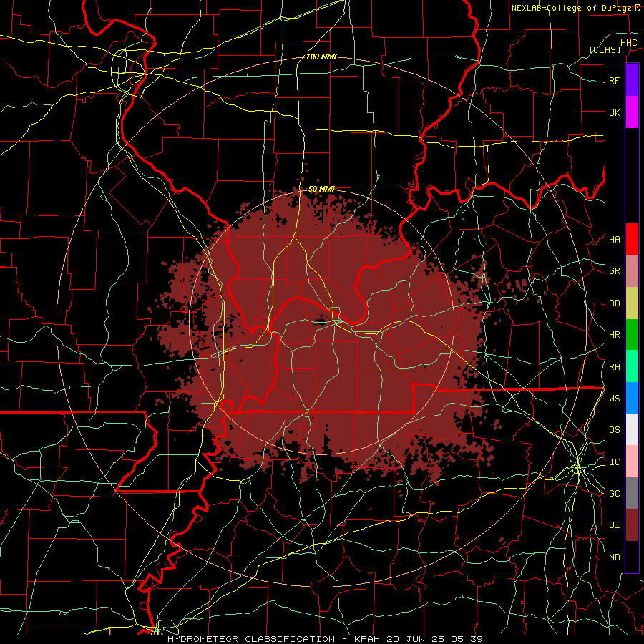
Task: Click the 'BI' legend label
Action: coord(615,525)
